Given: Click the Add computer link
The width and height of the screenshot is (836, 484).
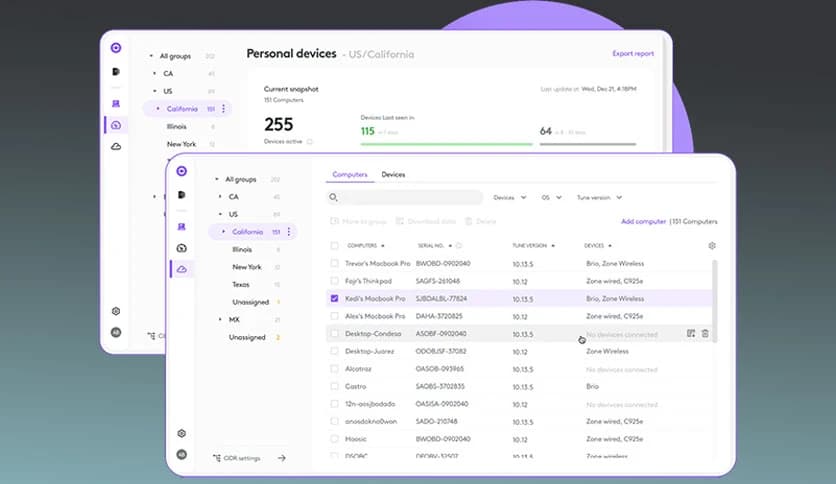Looking at the screenshot, I should pyautogui.click(x=643, y=221).
